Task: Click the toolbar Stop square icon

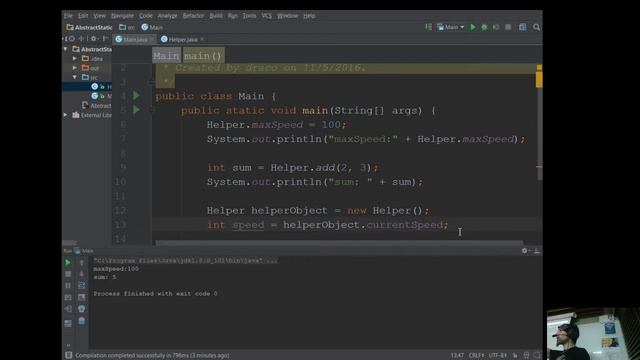Action: (508, 27)
